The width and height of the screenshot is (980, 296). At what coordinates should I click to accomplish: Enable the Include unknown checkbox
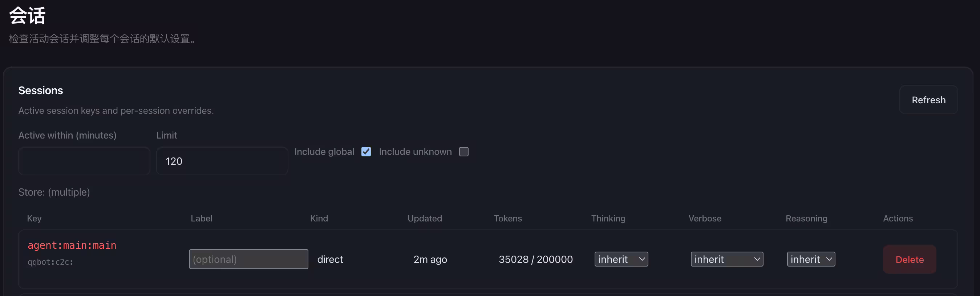point(463,152)
